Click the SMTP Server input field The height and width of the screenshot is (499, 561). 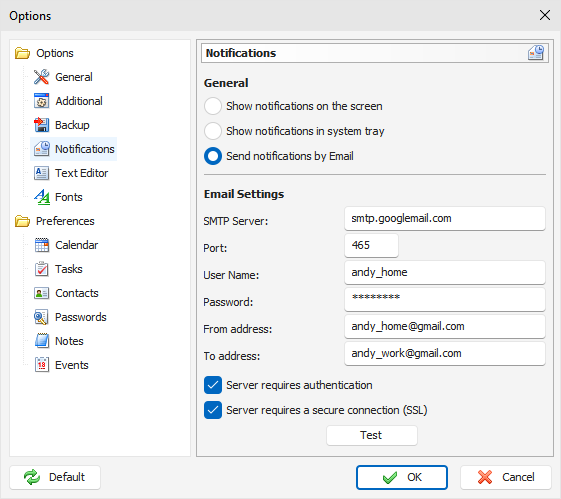[445, 218]
